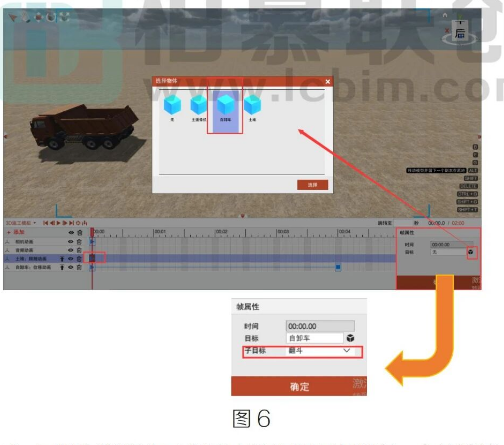Screen dimensions: 504x445
Task: Select the arrow pointer tool in viewport toolbar
Action: (13, 17)
